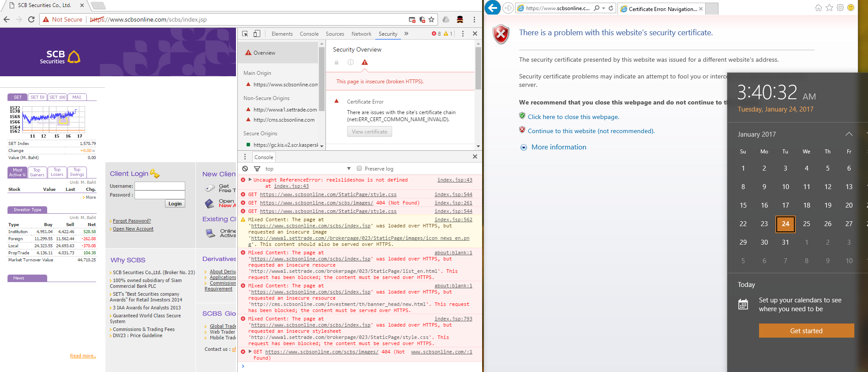Click the search magnifier in IE address bar

click(596, 8)
